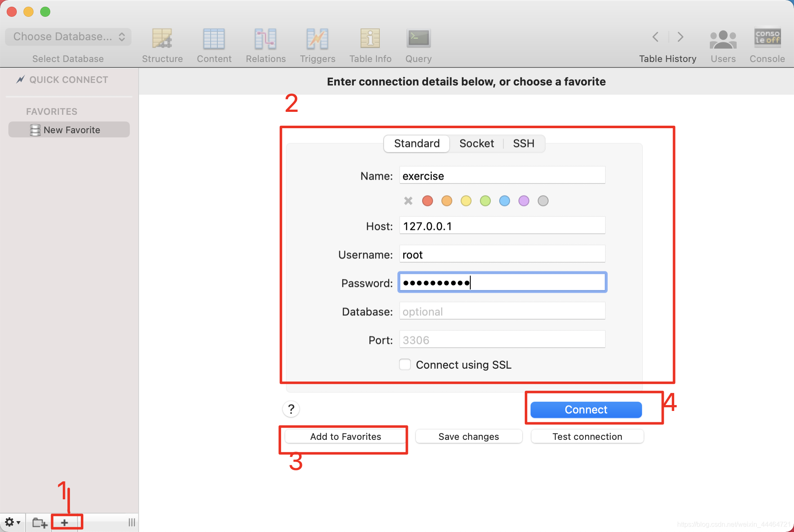Click the Name field containing exercise
The height and width of the screenshot is (532, 794).
(x=503, y=176)
